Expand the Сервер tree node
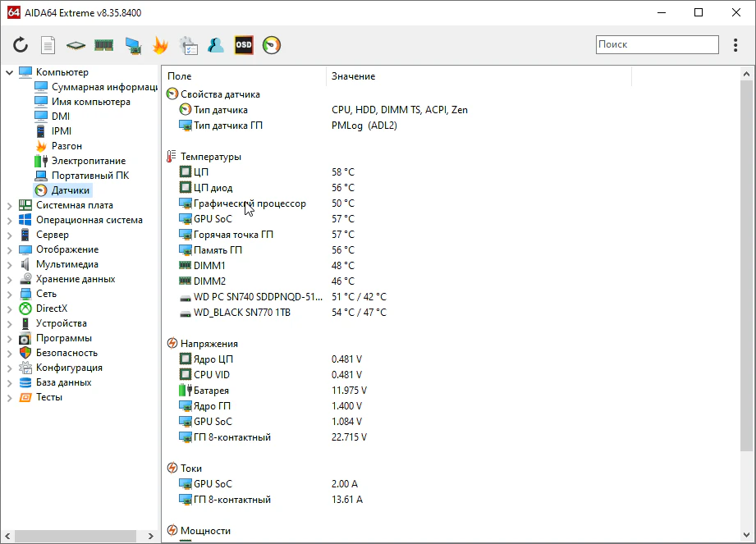The width and height of the screenshot is (756, 544). 9,235
